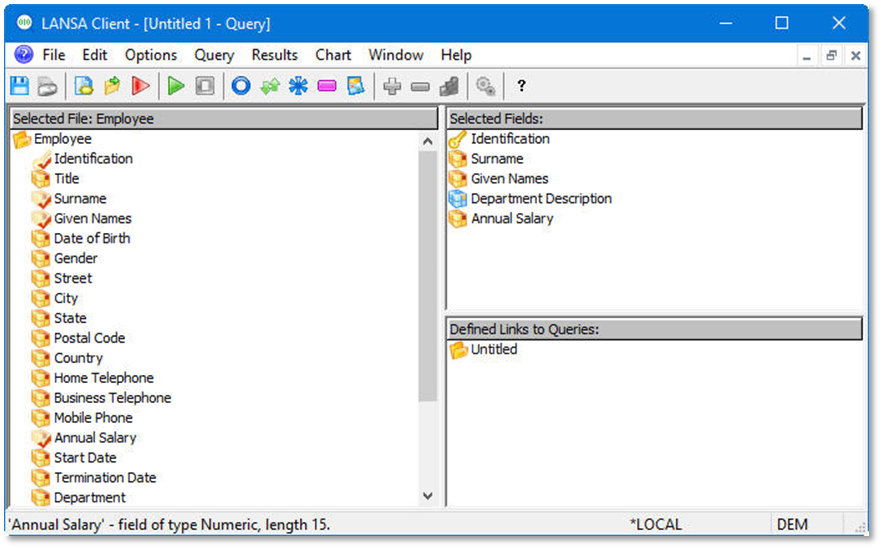The height and width of the screenshot is (548, 881).
Task: Select the Business Telephone field
Action: click(112, 398)
